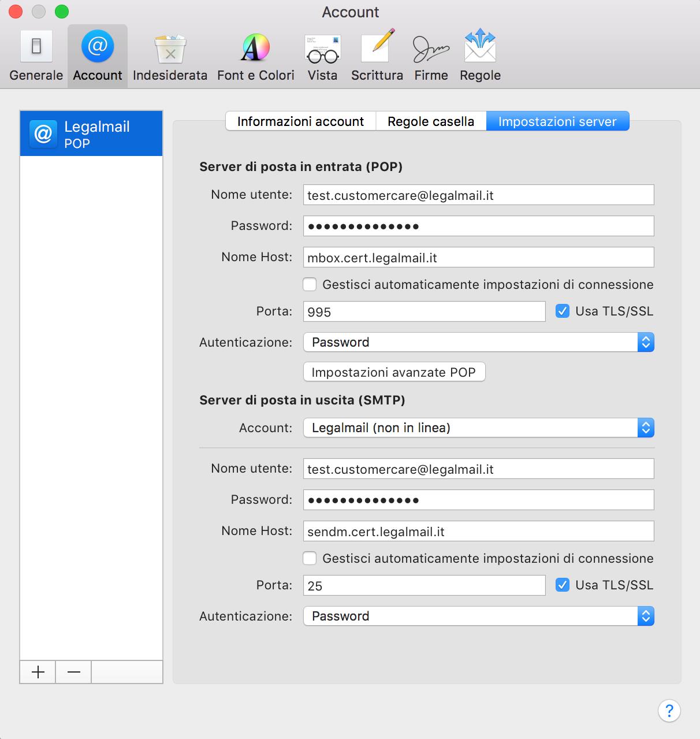Uncheck Usa TLS/SSL for outgoing SMTP server
The image size is (700, 739).
pos(562,585)
